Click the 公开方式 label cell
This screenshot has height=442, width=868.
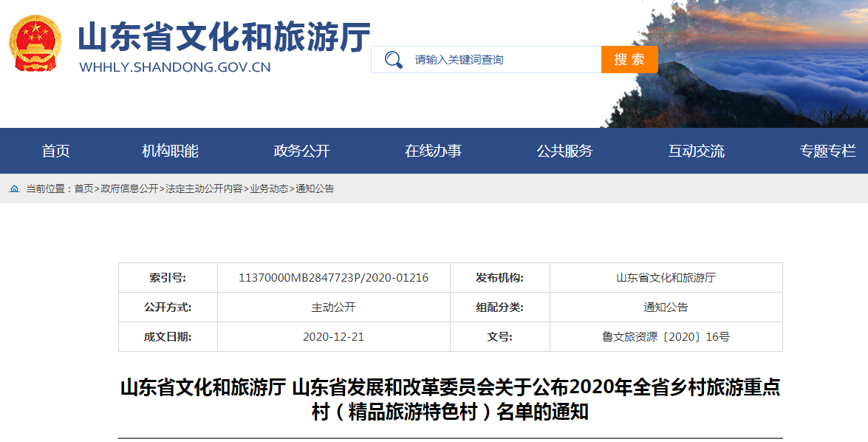coord(168,307)
